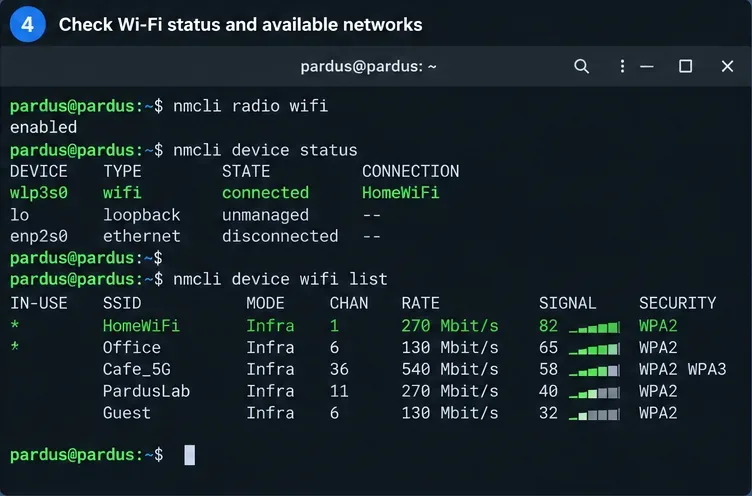Image resolution: width=752 pixels, height=496 pixels.
Task: Click the terminal title 'pardus@pardus: ~'
Action: [x=368, y=66]
